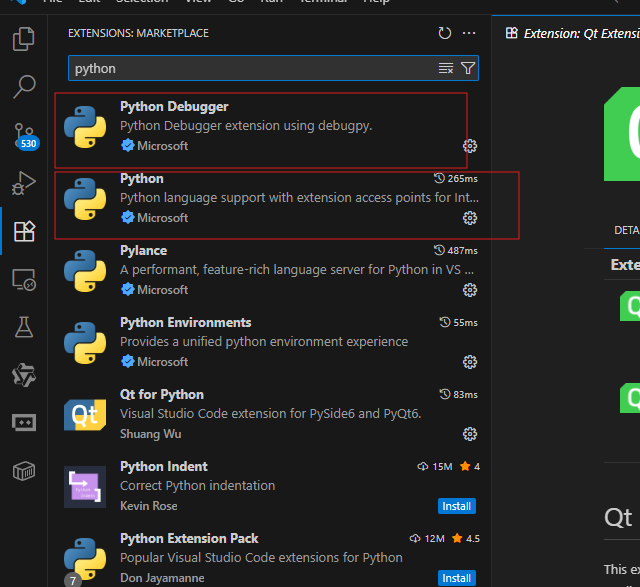The image size is (640, 587).
Task: Click the 4.5 rating on Python Extension Pack
Action: pos(466,538)
